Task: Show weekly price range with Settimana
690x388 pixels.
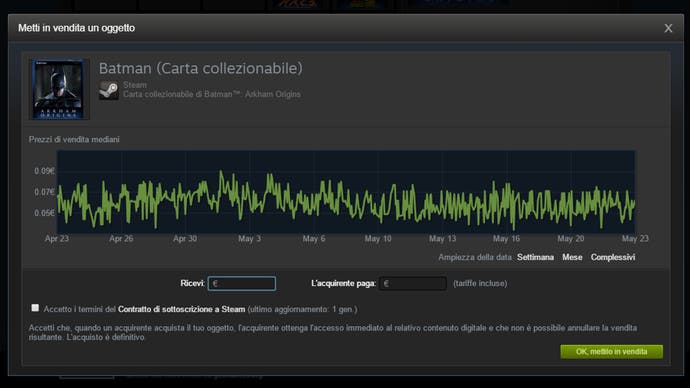Action: [535, 257]
